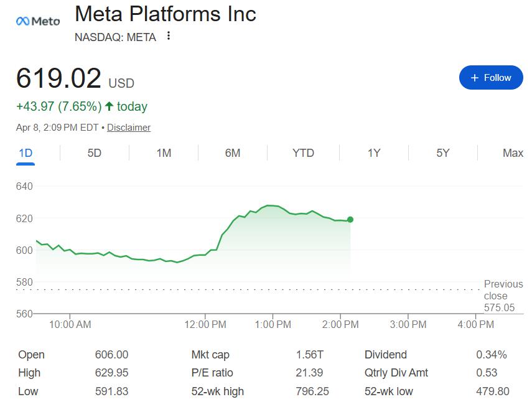
Task: Switch to the 5D chart tab
Action: pos(95,153)
